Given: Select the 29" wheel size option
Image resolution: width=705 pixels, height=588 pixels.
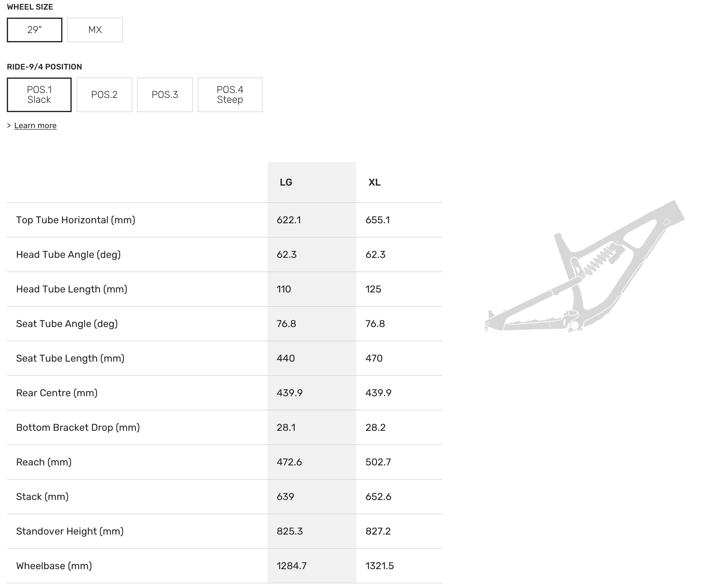Looking at the screenshot, I should [35, 30].
